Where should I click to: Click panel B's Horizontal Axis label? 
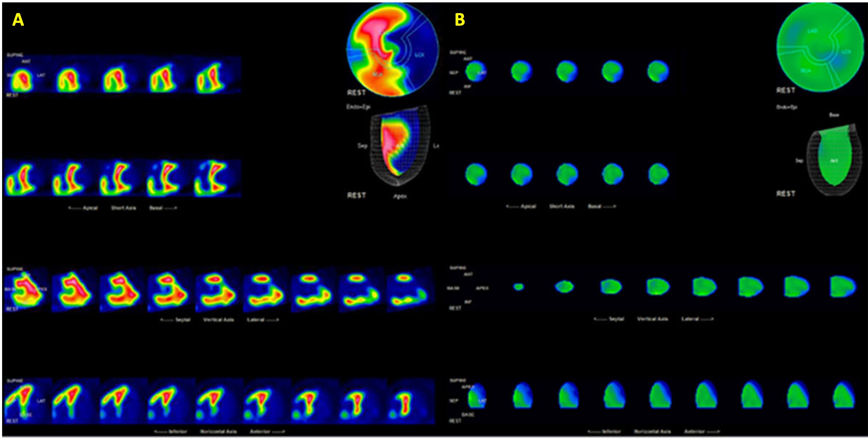pos(652,432)
